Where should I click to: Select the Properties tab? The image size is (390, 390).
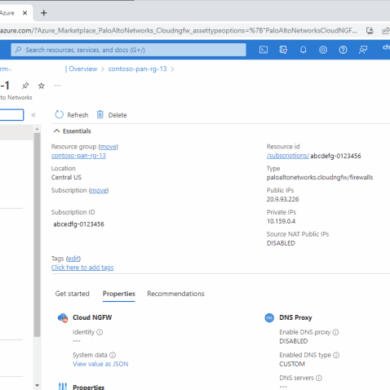point(119,294)
